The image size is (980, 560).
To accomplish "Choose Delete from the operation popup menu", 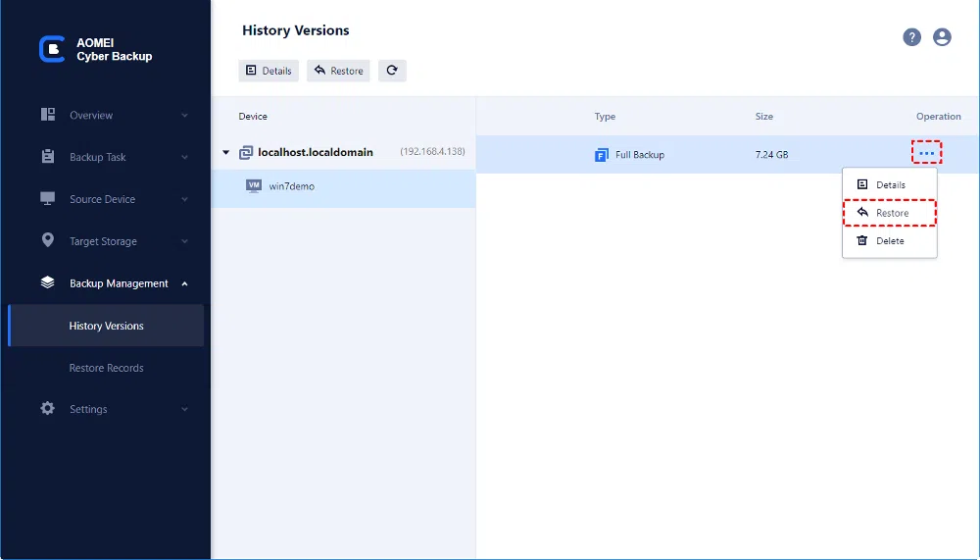I will pyautogui.click(x=890, y=241).
